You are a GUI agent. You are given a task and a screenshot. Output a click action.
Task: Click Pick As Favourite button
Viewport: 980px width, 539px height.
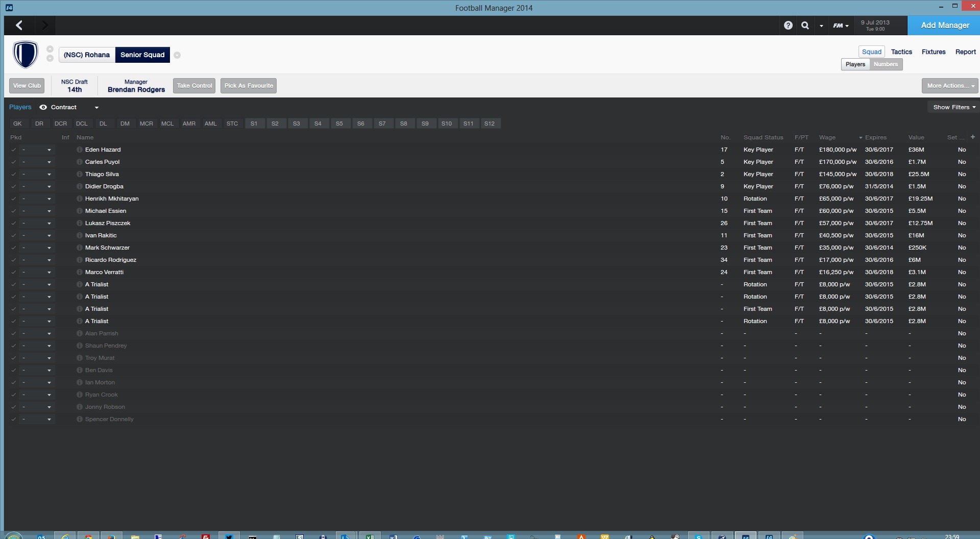(249, 86)
